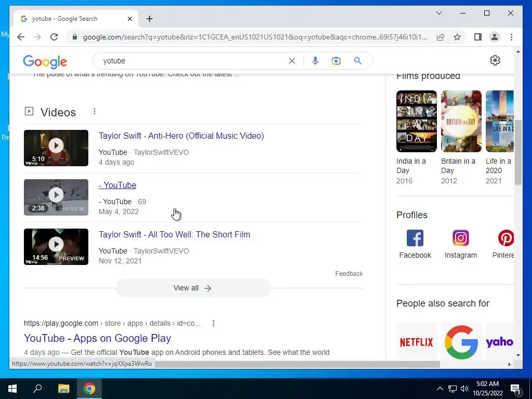Screen dimensions: 532x399
Task: Select Netflix in People also search for
Action: point(417,342)
